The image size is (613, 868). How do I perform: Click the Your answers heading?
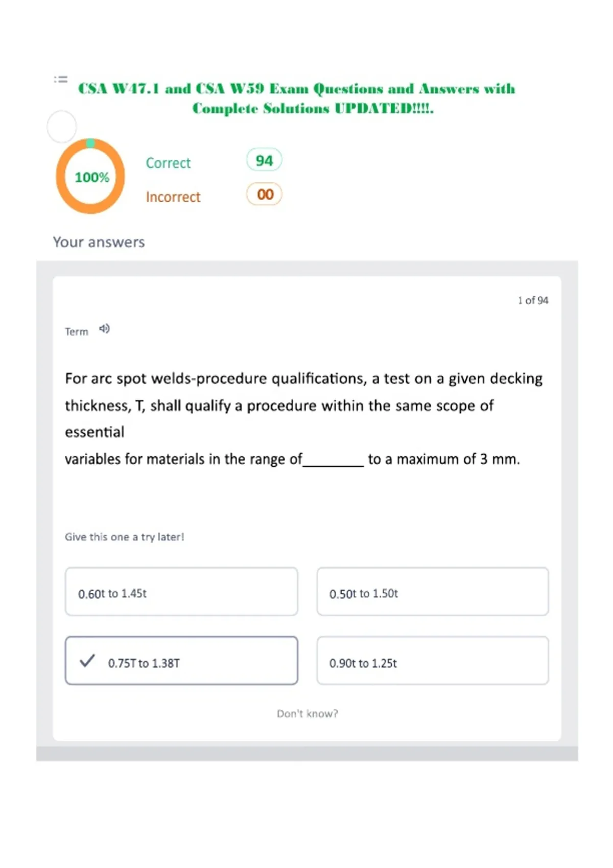point(99,242)
